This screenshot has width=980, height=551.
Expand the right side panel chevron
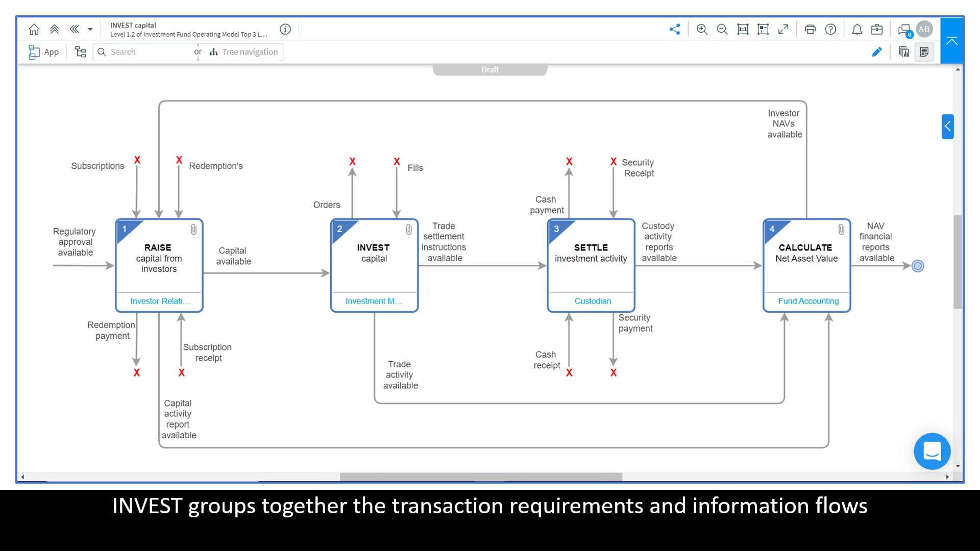pos(948,126)
